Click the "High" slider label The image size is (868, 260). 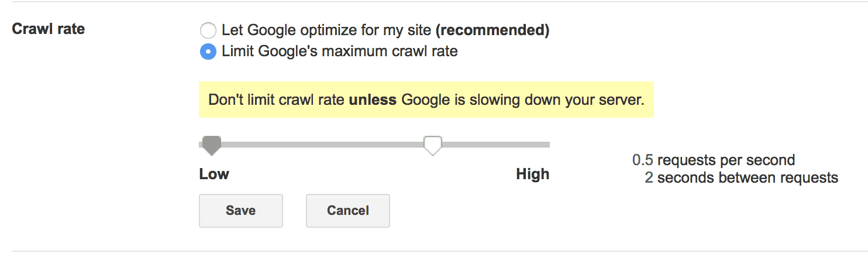[x=532, y=174]
